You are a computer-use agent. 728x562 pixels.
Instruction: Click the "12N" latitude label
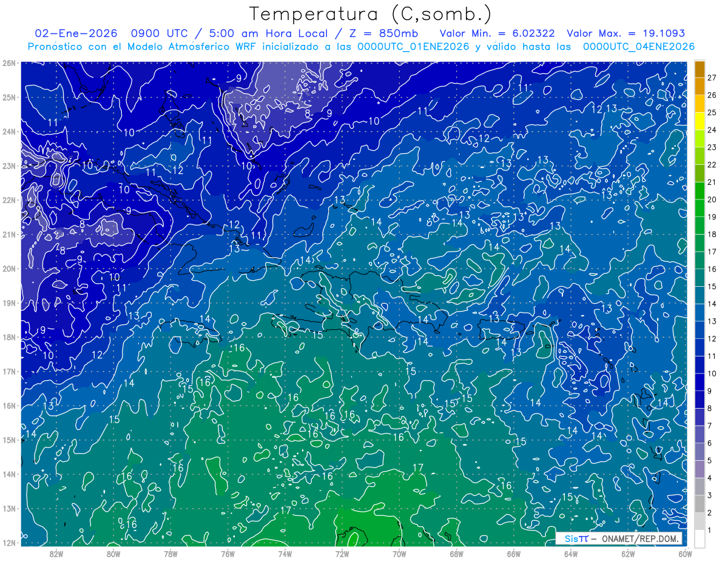coord(9,543)
